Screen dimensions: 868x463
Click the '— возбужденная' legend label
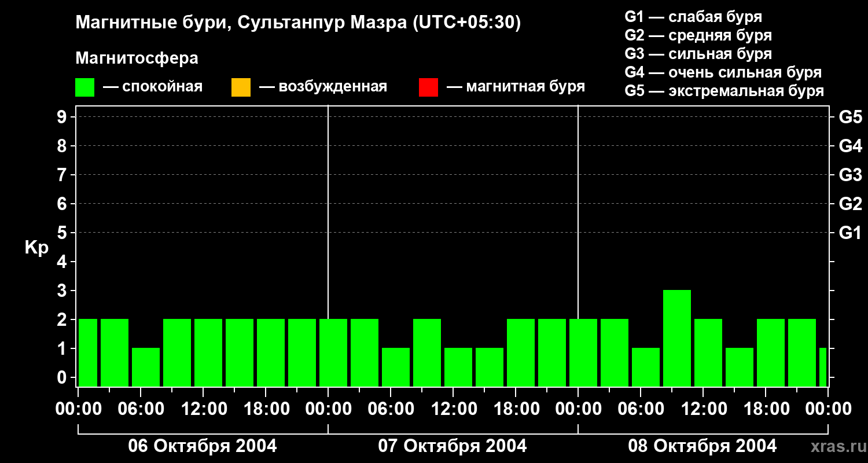coord(323,87)
